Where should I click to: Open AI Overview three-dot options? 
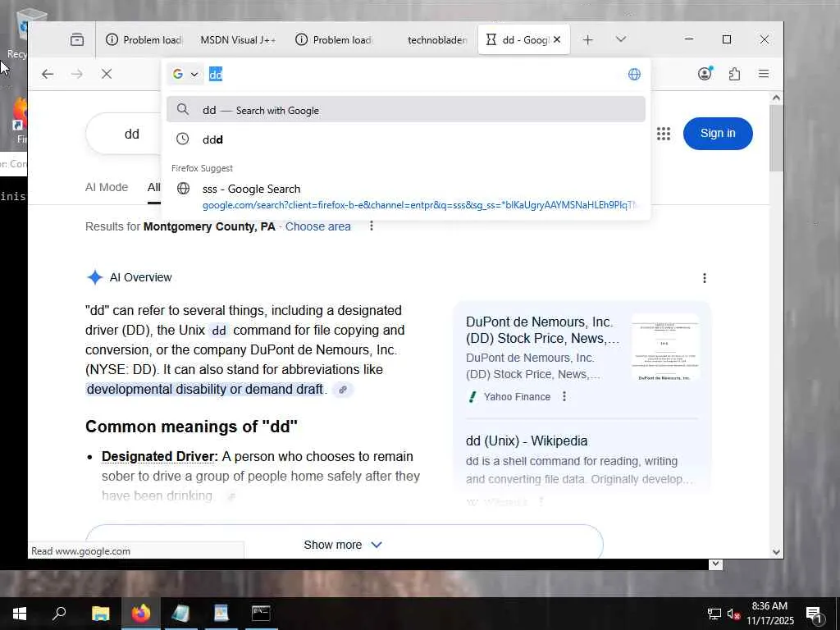(x=705, y=278)
